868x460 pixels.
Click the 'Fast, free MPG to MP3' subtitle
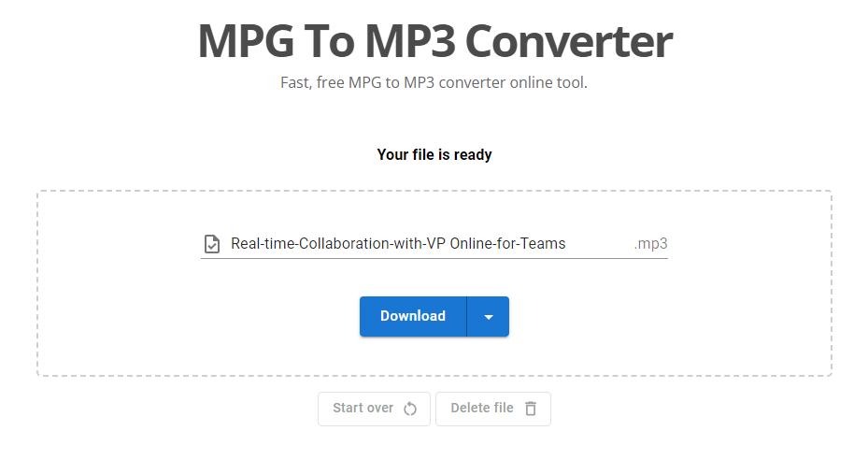434,82
